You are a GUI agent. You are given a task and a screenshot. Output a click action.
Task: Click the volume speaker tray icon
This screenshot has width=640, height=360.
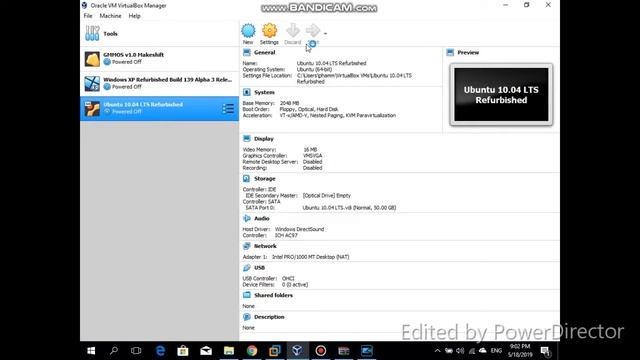(460, 351)
